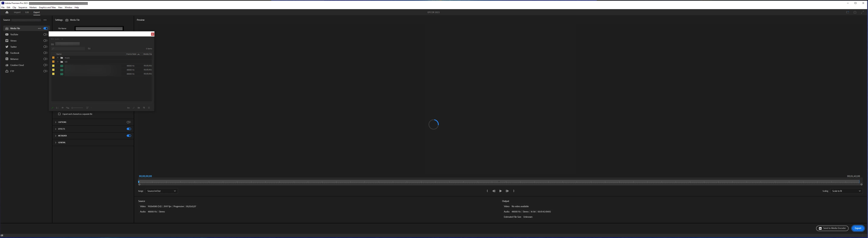Enable the Facebook export toggle
The image size is (868, 238).
click(45, 53)
